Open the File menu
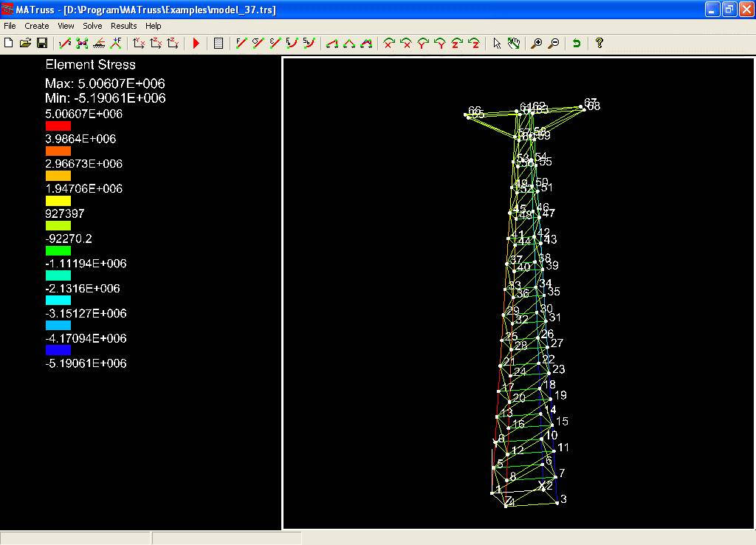 point(10,26)
